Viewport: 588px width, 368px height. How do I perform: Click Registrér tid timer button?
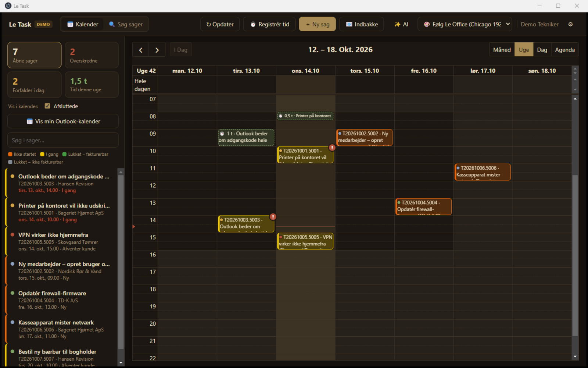[269, 24]
